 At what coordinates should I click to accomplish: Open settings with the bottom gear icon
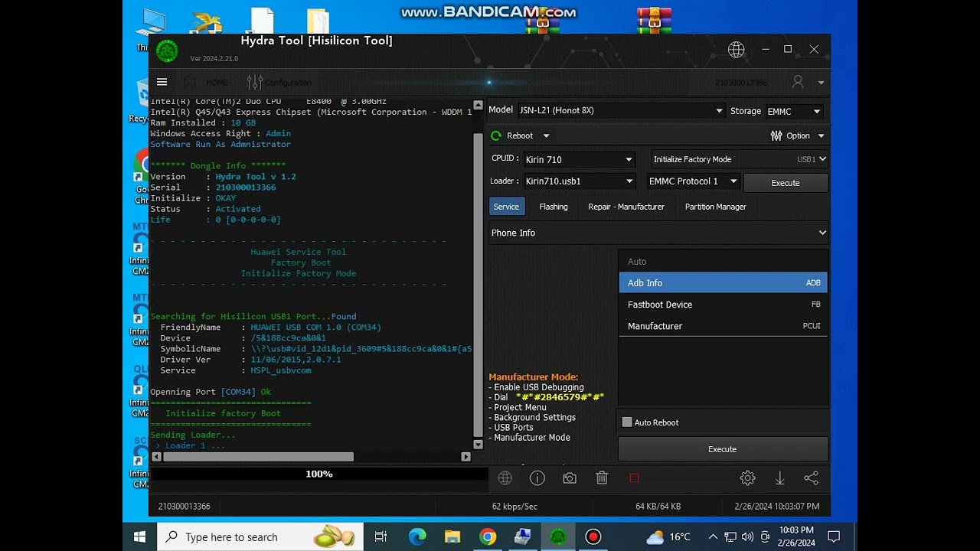point(747,478)
